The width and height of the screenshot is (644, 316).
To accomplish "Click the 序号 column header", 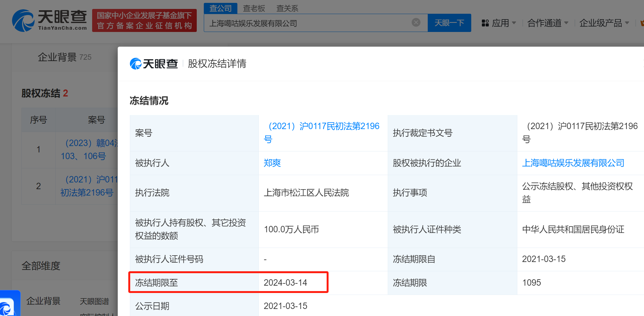I will click(x=38, y=120).
